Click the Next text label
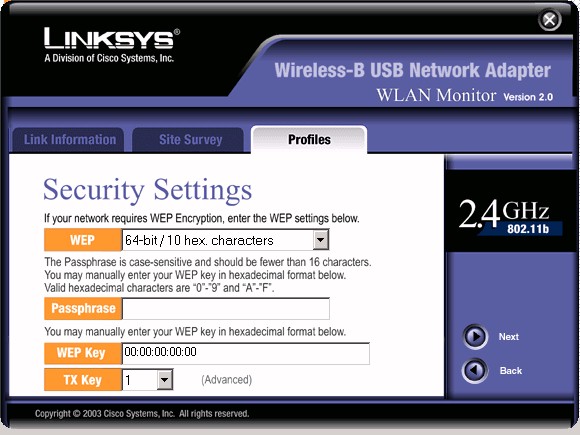 508,337
